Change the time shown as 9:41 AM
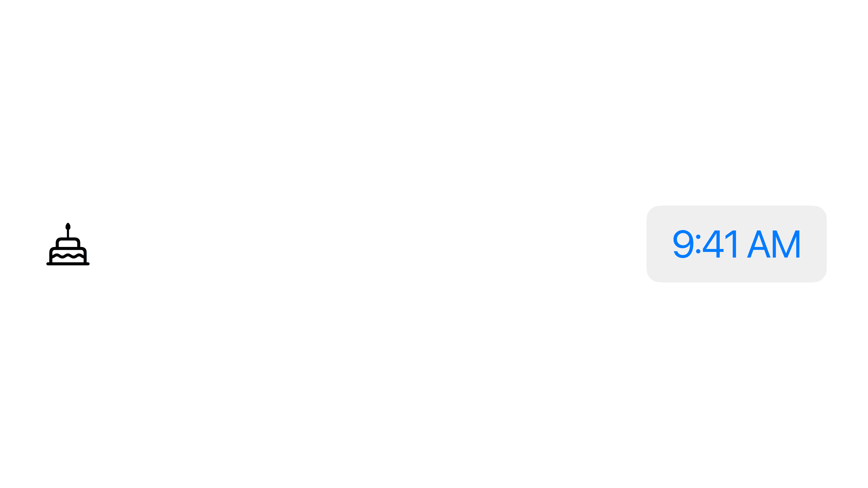 [736, 244]
